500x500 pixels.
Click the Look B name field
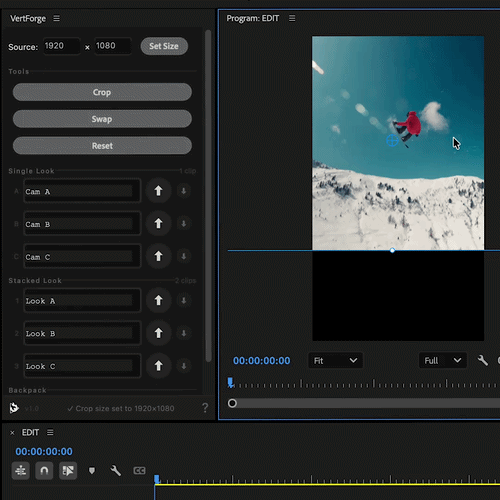[82, 333]
